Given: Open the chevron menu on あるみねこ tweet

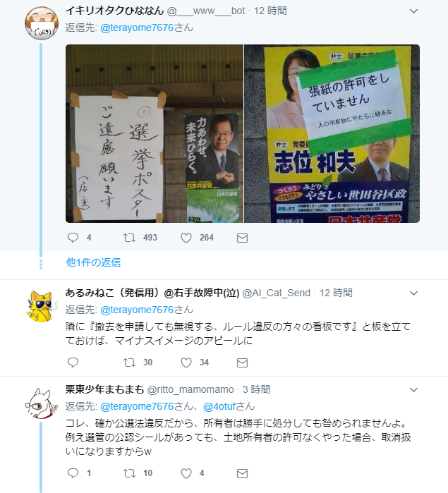Looking at the screenshot, I should coord(413,293).
